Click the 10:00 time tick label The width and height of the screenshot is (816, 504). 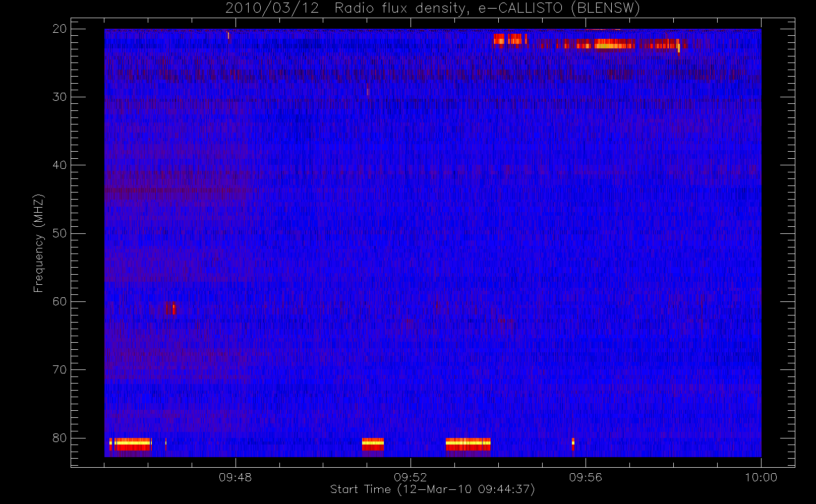point(761,477)
